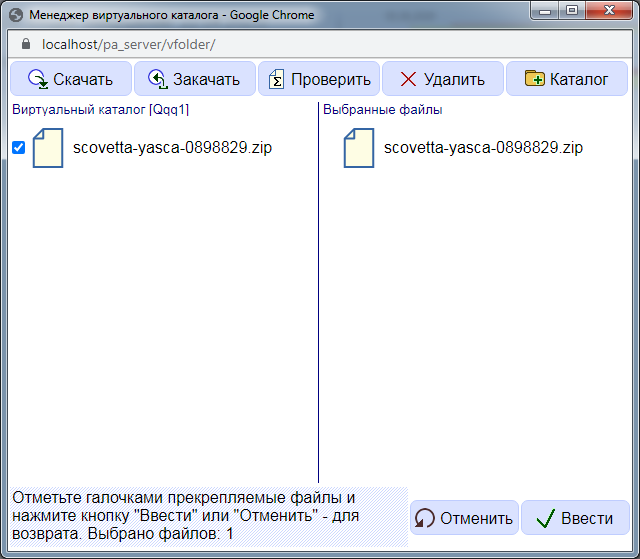640x559 pixels.
Task: Click the Каталог new folder button
Action: point(567,79)
